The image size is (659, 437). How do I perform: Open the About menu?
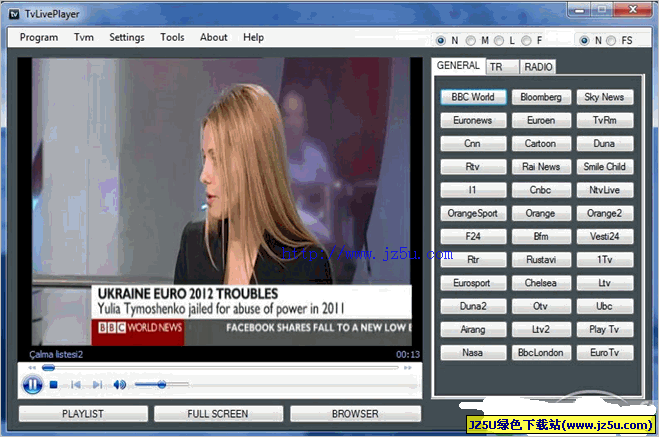pos(214,37)
